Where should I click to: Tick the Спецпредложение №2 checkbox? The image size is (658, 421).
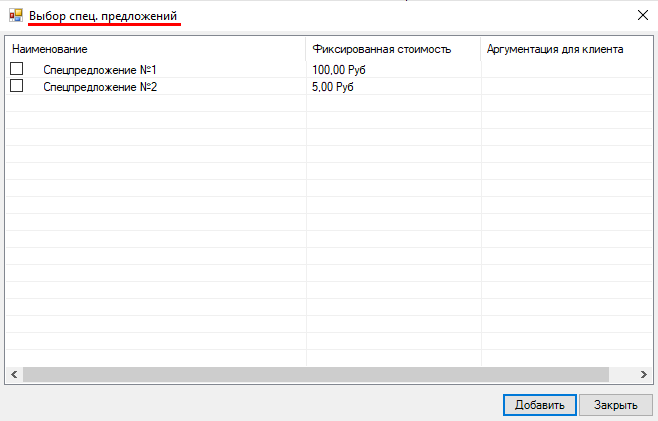[16, 87]
